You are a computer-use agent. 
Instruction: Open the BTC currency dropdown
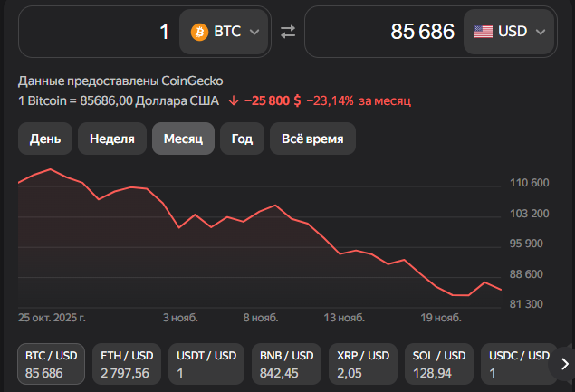225,32
